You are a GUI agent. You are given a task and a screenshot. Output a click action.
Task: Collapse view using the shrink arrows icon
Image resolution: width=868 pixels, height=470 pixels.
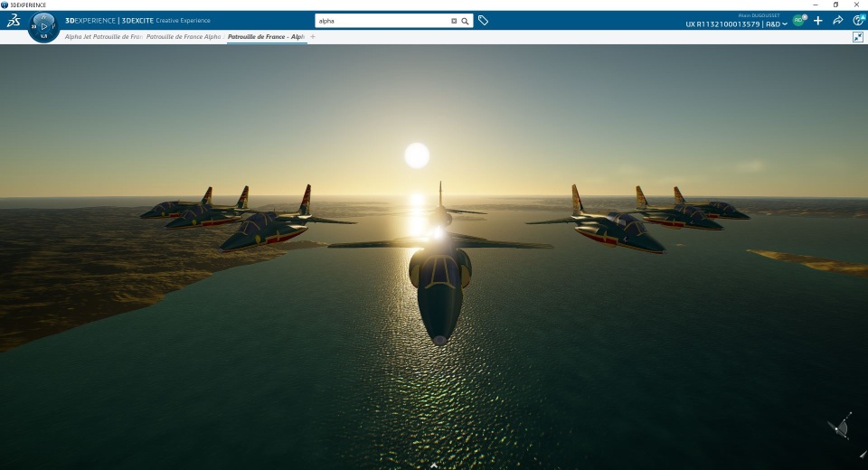[857, 37]
